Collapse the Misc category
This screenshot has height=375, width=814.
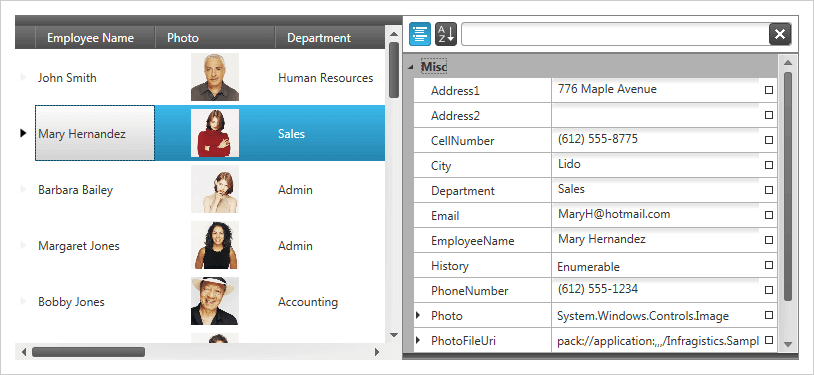pyautogui.click(x=411, y=67)
